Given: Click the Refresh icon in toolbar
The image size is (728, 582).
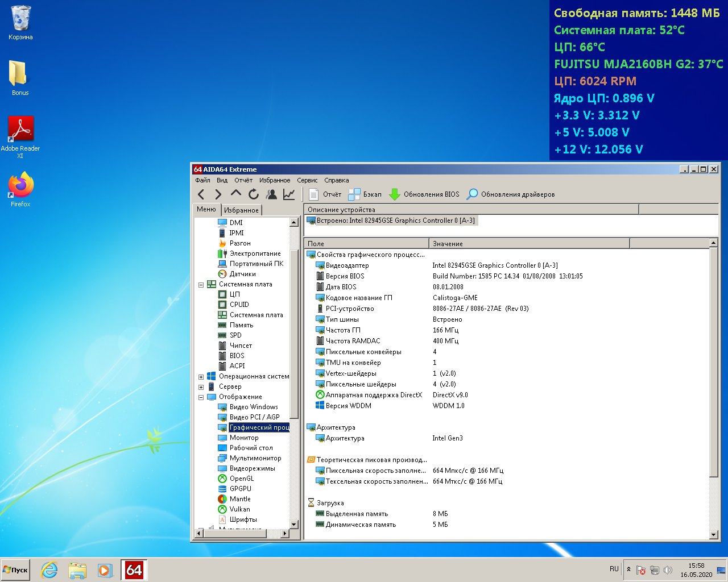Looking at the screenshot, I should (x=254, y=194).
